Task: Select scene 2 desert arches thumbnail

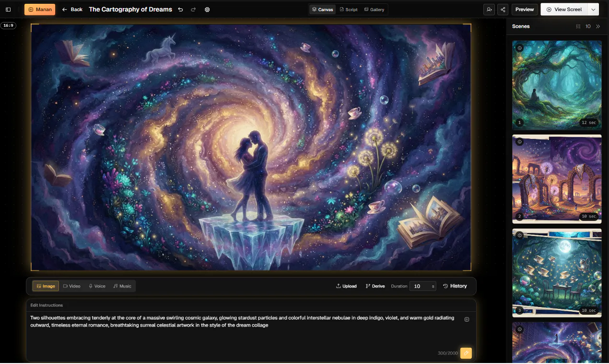Action: pyautogui.click(x=557, y=179)
